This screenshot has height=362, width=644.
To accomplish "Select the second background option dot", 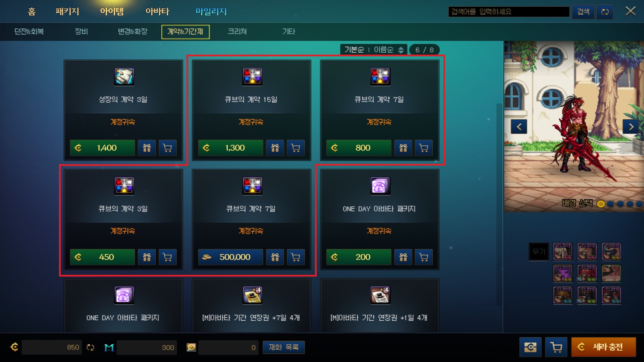I will click(610, 204).
